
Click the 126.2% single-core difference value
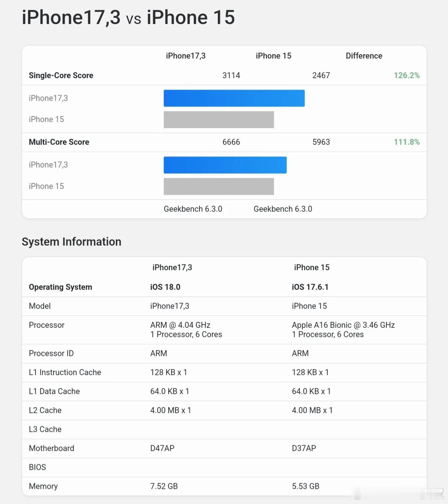pyautogui.click(x=407, y=75)
